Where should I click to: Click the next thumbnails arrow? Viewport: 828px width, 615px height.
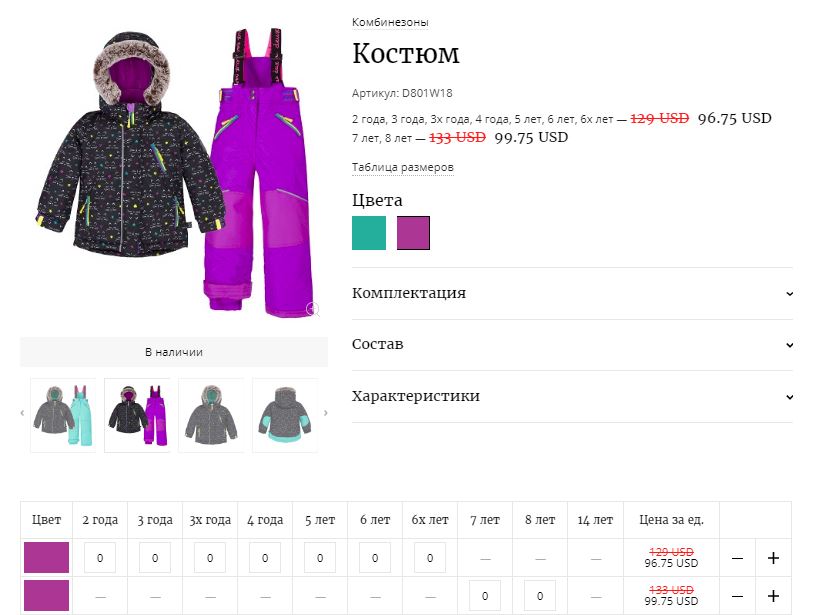point(325,413)
